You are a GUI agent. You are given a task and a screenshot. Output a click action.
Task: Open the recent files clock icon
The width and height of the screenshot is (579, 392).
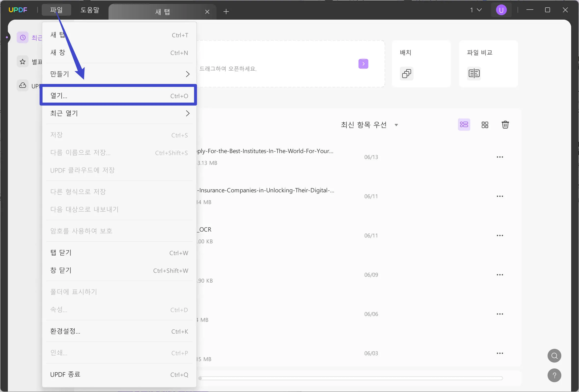23,38
